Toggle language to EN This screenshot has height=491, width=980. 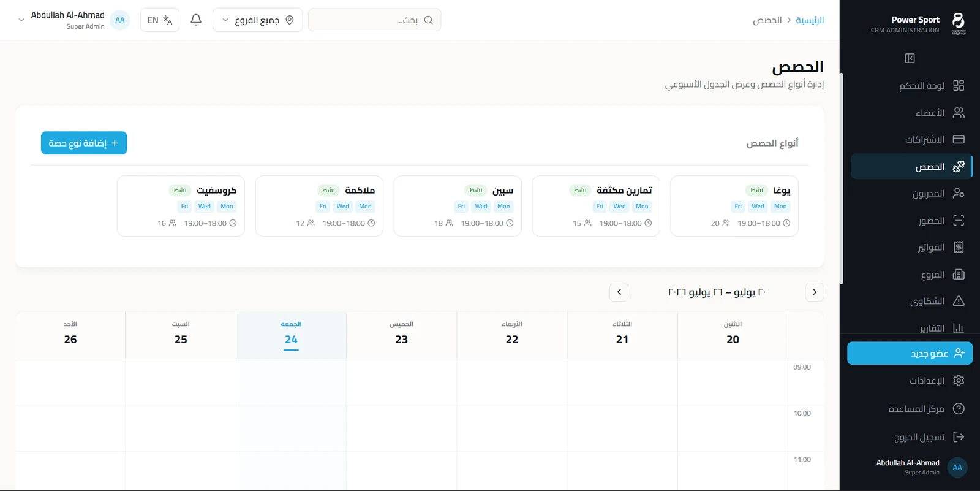(160, 20)
